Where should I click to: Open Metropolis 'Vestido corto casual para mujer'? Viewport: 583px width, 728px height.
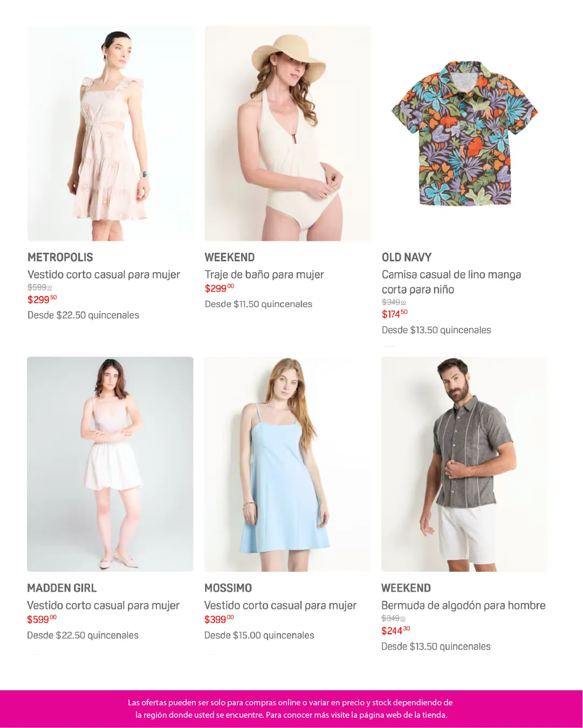point(104,275)
